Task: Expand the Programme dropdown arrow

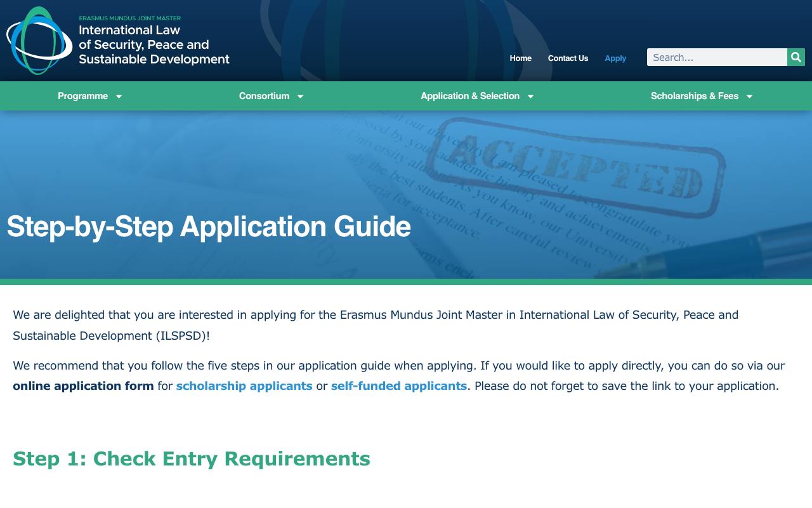Action: 119,97
